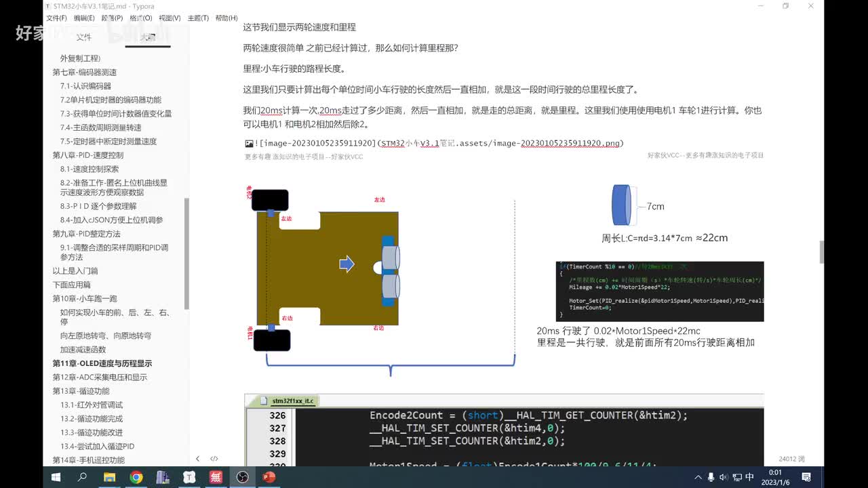Open outline entry 13.1-红外对管调试
The image size is (868, 488).
pyautogui.click(x=92, y=405)
